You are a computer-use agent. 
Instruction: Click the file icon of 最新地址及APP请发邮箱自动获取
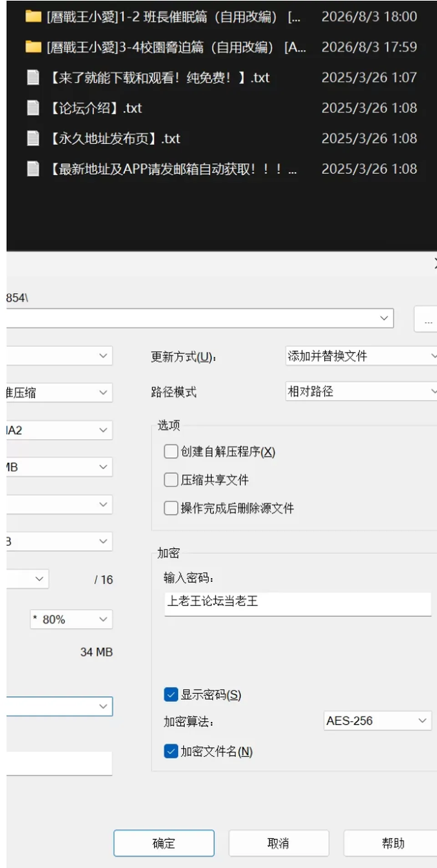[33, 169]
